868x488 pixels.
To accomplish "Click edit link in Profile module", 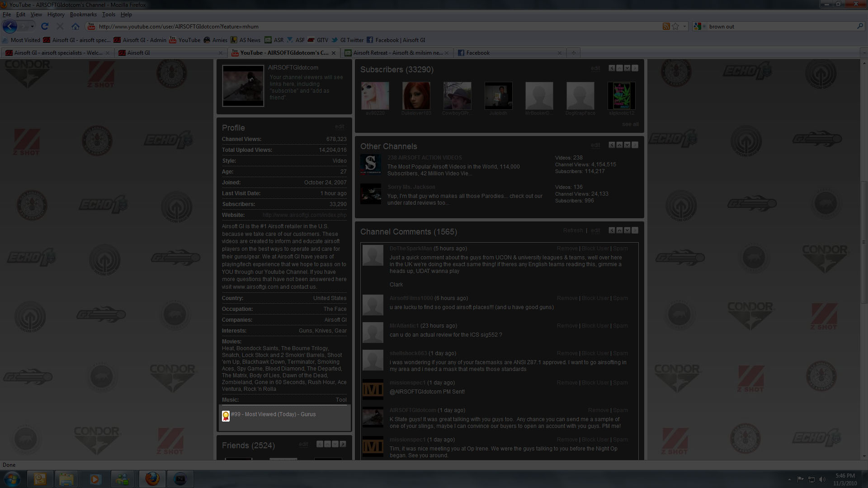I will click(340, 127).
